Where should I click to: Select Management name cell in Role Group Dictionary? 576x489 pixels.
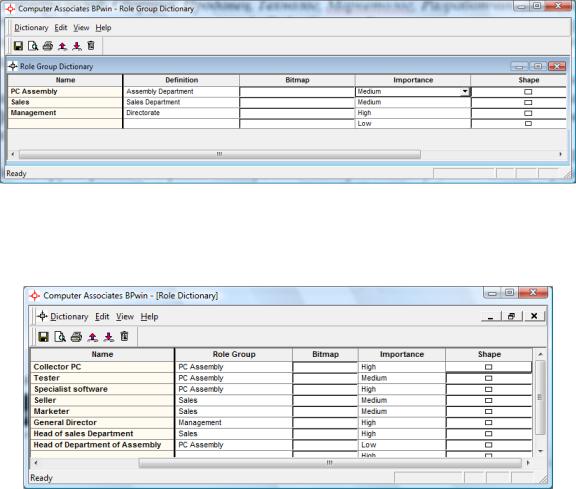coord(65,113)
